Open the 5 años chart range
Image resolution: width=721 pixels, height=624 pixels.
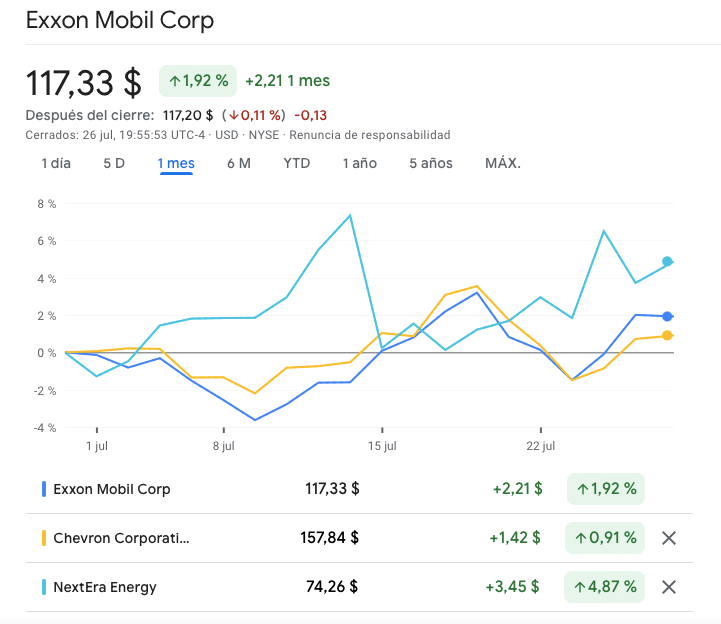(x=431, y=163)
